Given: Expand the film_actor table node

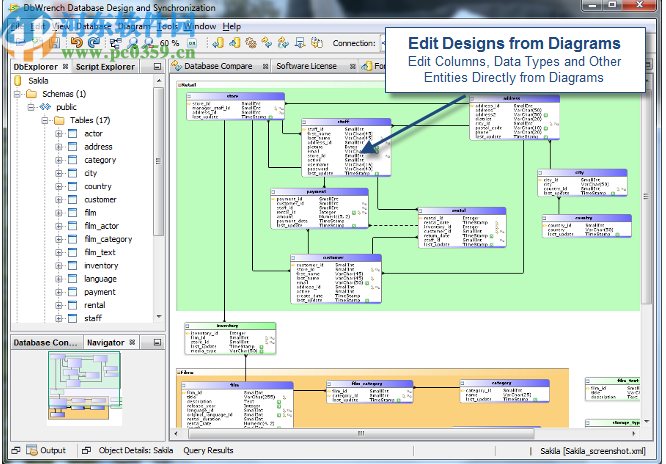Looking at the screenshot, I should pyautogui.click(x=59, y=226).
